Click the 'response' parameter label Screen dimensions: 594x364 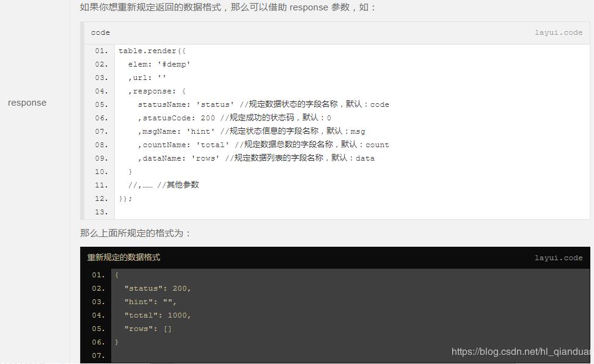click(28, 103)
